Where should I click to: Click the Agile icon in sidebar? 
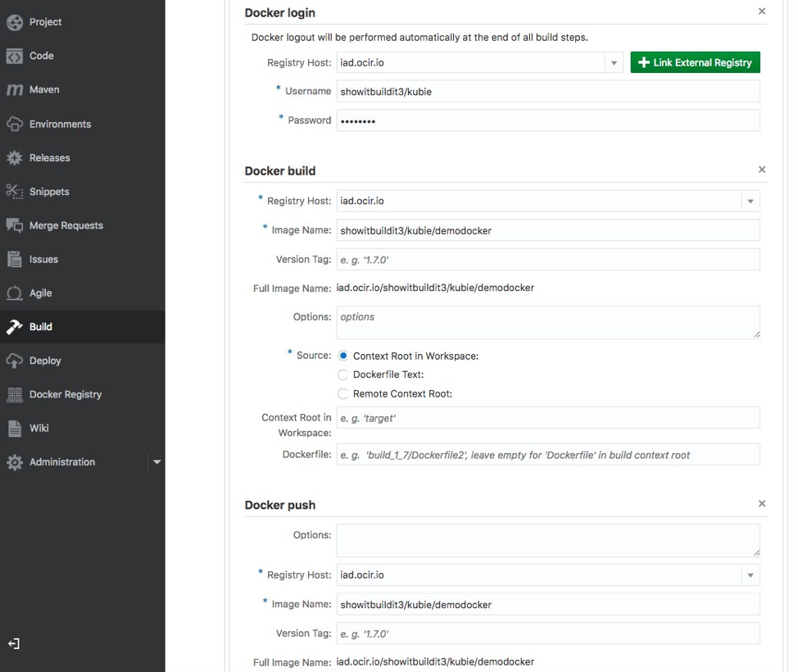point(14,293)
